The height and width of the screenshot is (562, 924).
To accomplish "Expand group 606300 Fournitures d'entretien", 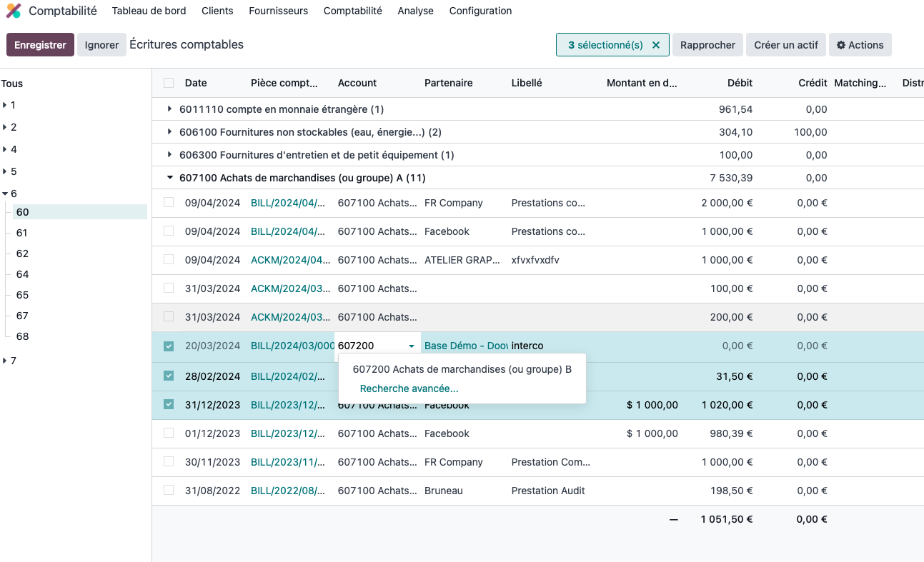I will [x=169, y=155].
